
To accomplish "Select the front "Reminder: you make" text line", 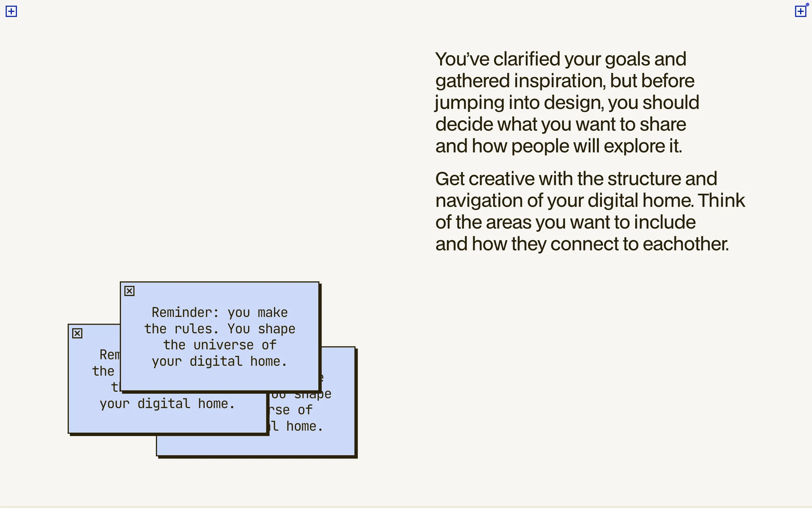I will pyautogui.click(x=219, y=313).
